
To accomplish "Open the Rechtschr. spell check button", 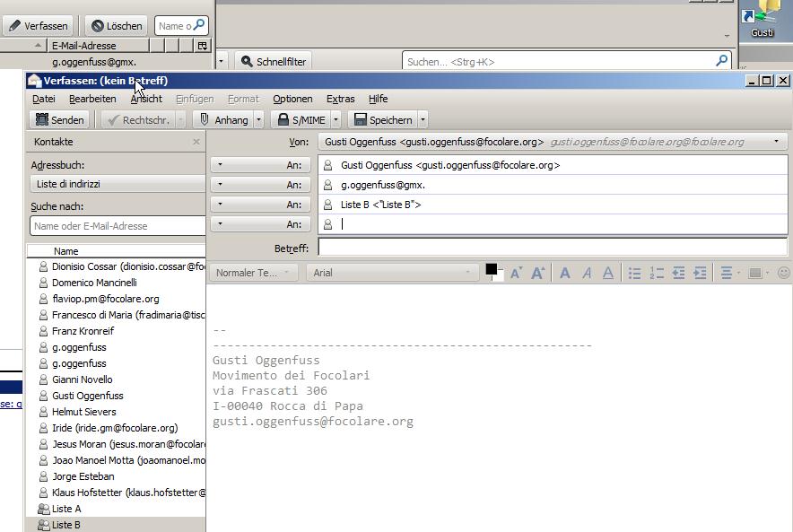I will click(x=139, y=120).
